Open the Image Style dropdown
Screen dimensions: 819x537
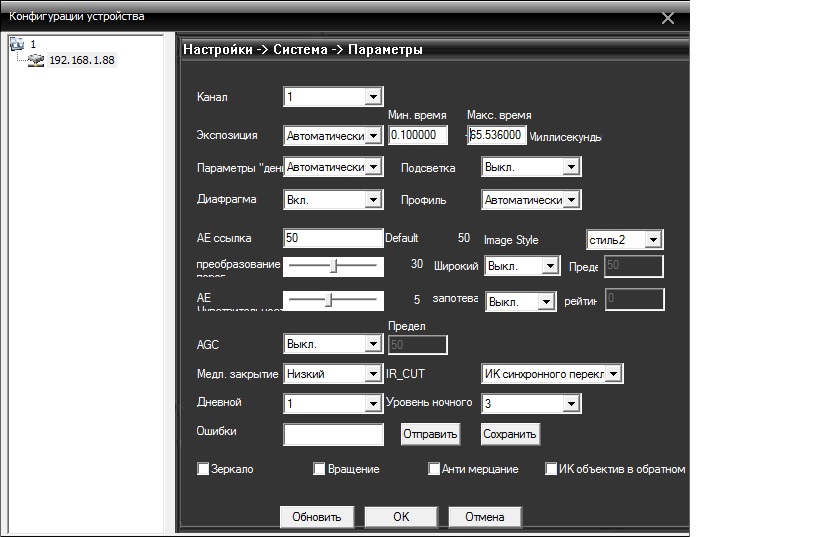[653, 240]
